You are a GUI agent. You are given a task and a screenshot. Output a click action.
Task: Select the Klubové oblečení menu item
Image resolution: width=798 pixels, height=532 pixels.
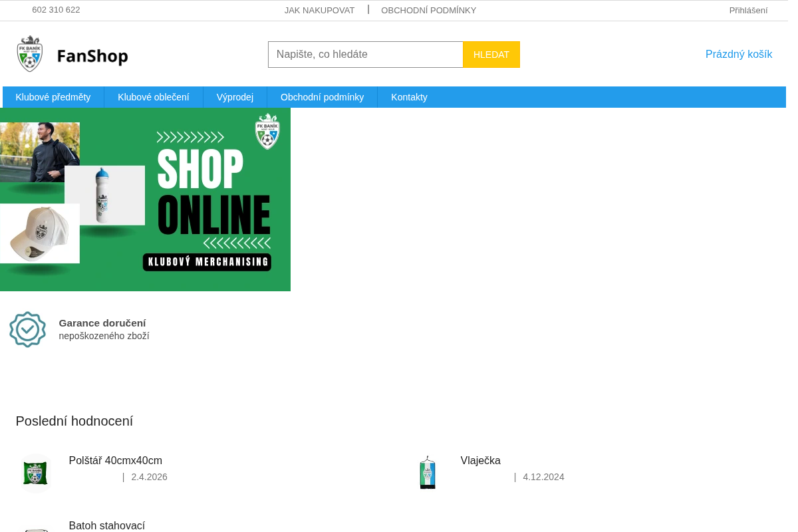coord(154,97)
